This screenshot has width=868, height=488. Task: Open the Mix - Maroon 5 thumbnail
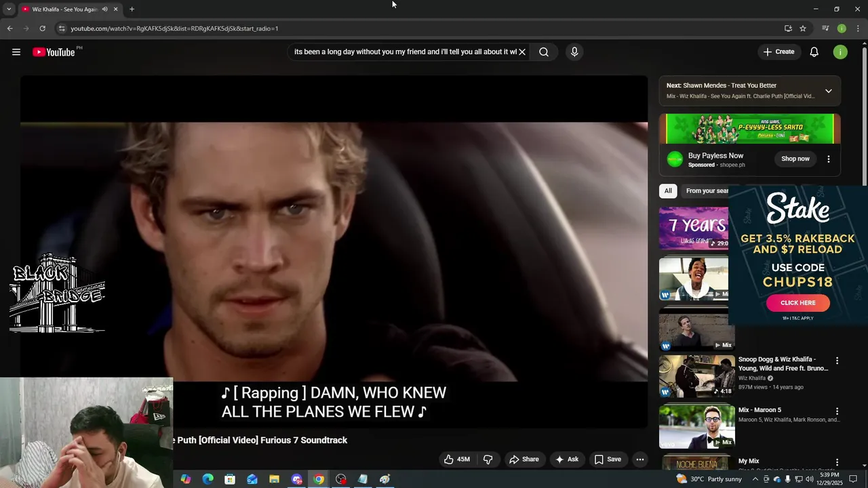point(696,426)
